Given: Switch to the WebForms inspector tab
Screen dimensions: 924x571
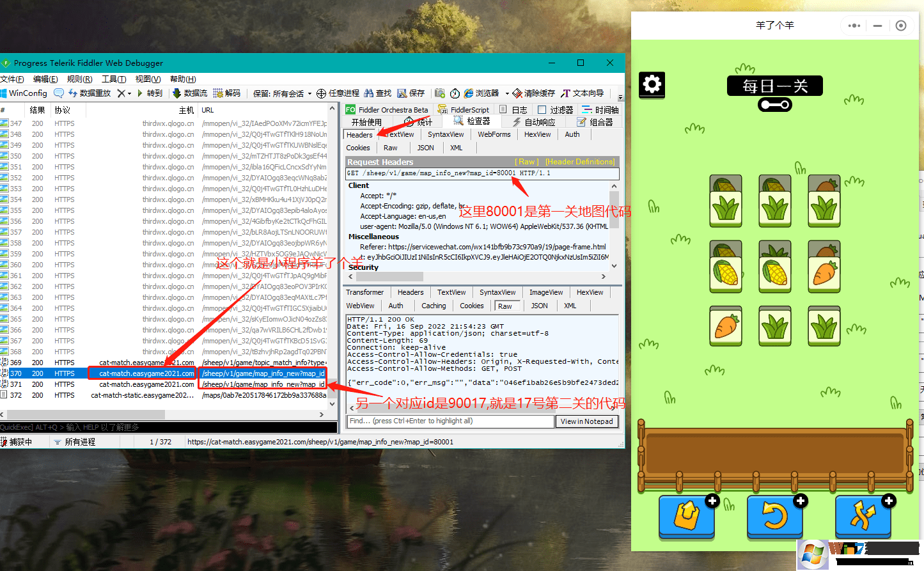Looking at the screenshot, I should click(x=494, y=134).
